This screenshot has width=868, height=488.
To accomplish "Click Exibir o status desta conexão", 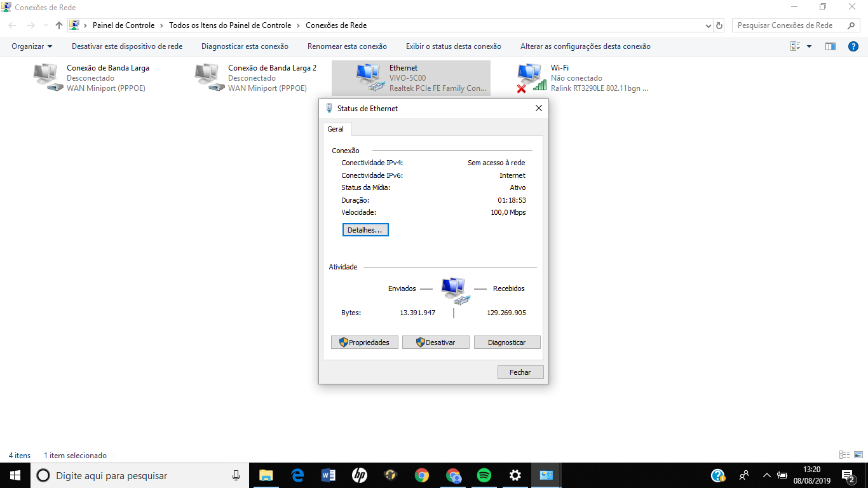I will click(454, 46).
